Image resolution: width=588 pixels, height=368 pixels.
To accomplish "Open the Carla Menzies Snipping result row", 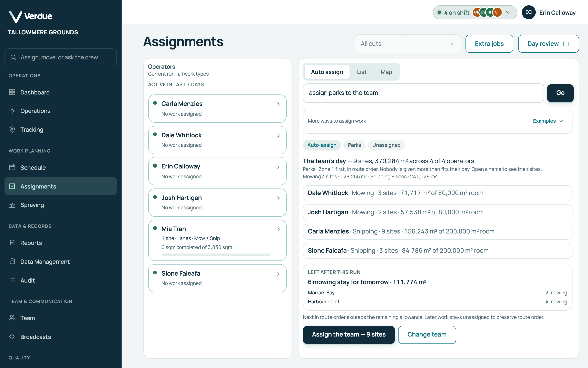I will pos(437,231).
